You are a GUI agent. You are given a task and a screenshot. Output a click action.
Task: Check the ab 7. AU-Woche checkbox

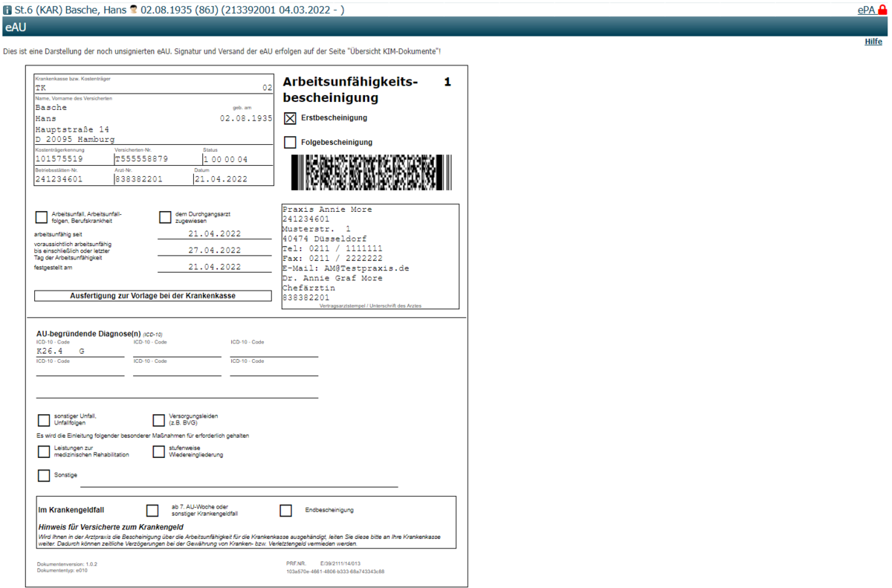click(x=152, y=510)
